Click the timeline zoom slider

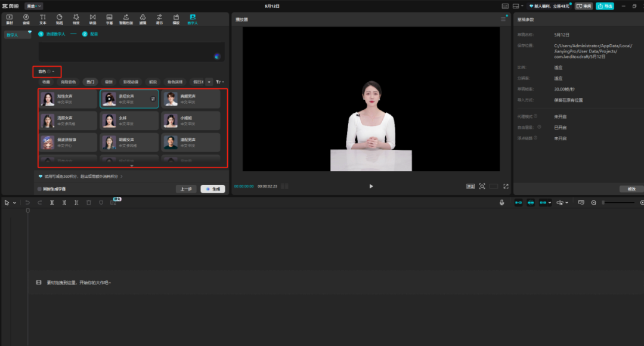point(617,203)
